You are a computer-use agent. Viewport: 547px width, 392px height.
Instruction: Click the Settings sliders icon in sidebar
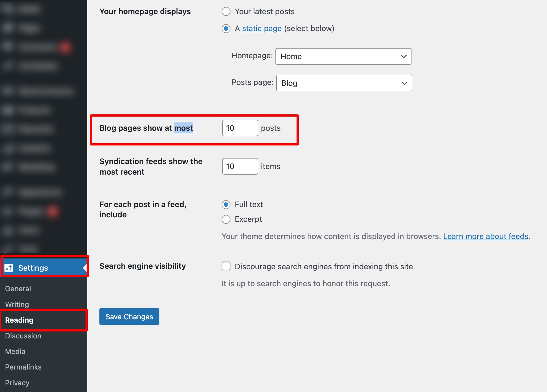point(9,268)
